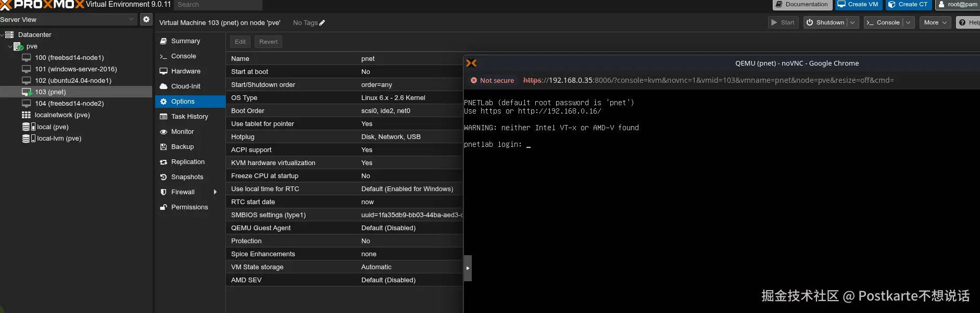Click the noVNC window Proxmox icon
Image resolution: width=980 pixels, height=313 pixels.
[471, 63]
